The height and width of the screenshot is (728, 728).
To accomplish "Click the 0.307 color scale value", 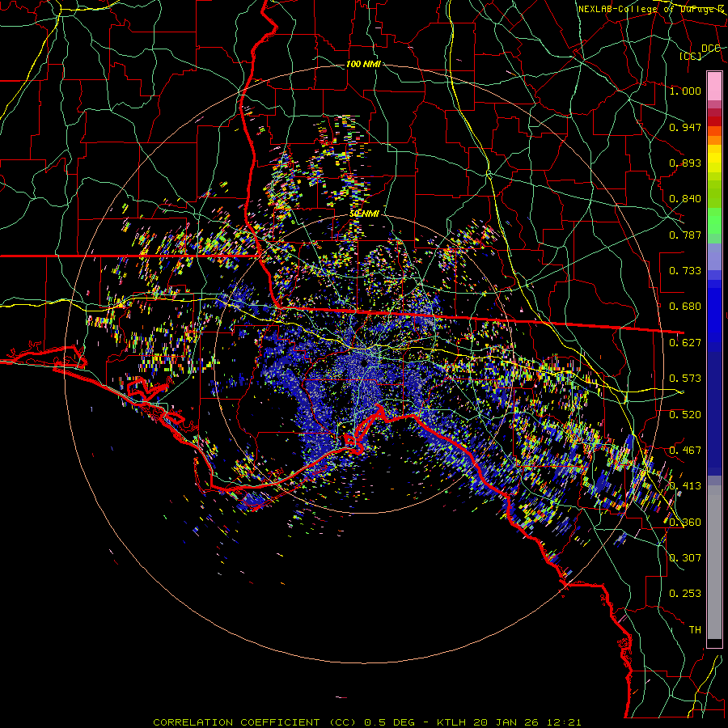I will tap(685, 558).
